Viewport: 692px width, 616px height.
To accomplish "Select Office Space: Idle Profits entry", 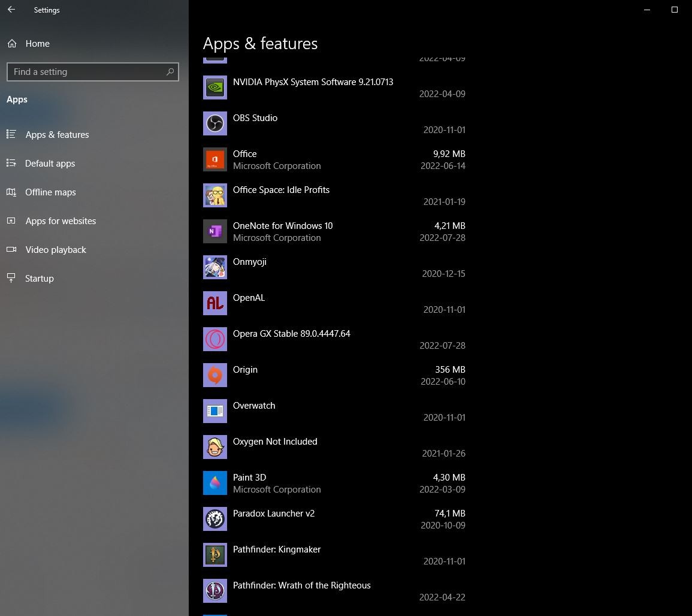I will point(281,190).
